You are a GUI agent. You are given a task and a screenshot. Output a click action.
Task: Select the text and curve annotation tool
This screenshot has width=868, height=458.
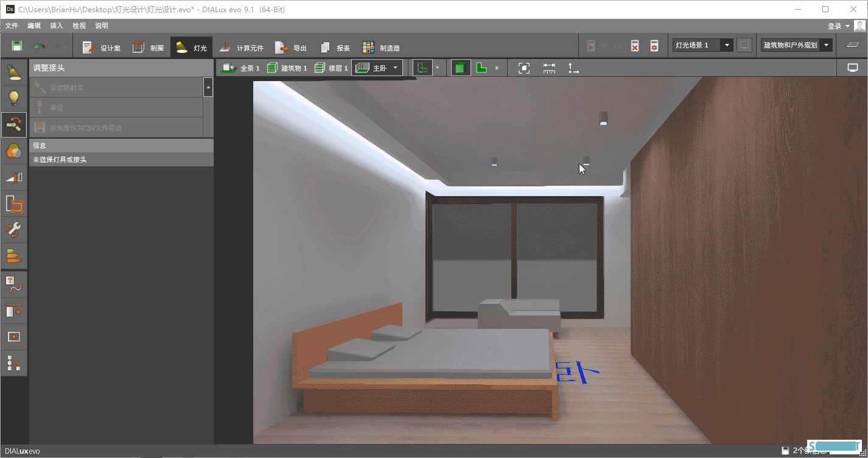(14, 284)
